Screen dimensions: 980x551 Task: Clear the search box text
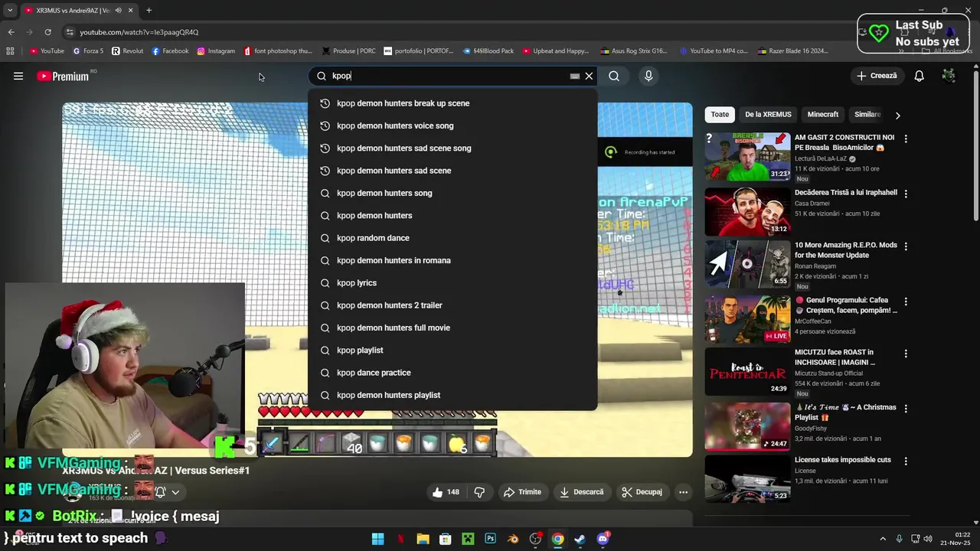click(589, 76)
